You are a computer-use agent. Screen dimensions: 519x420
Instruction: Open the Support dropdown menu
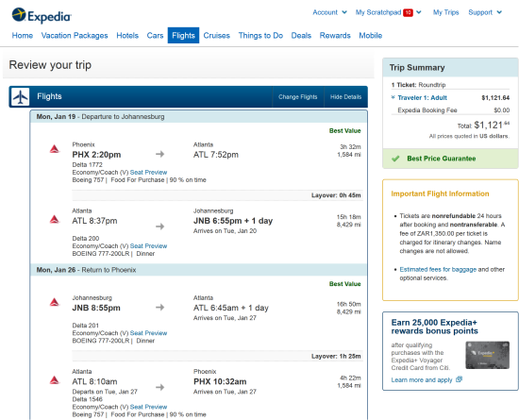tap(485, 12)
